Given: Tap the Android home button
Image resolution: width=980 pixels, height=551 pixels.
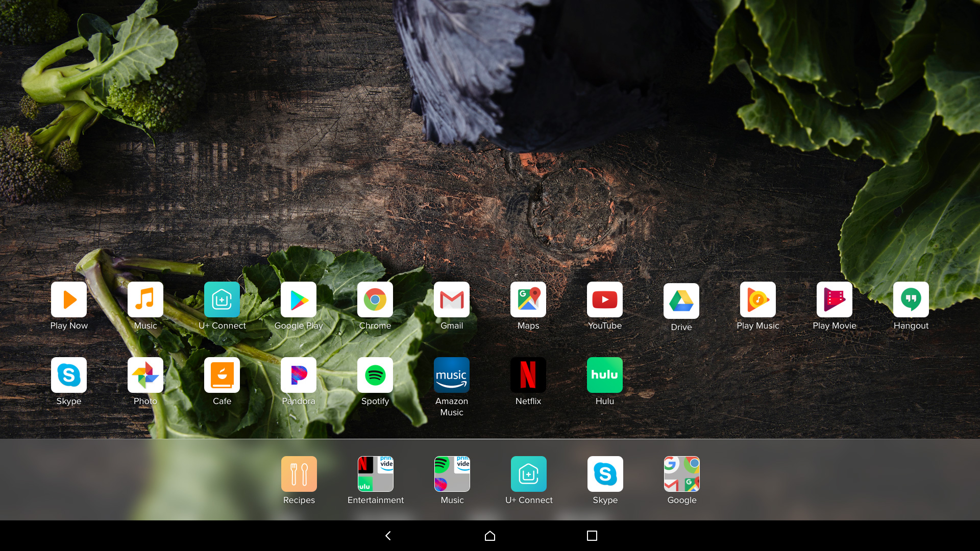Looking at the screenshot, I should [x=490, y=536].
